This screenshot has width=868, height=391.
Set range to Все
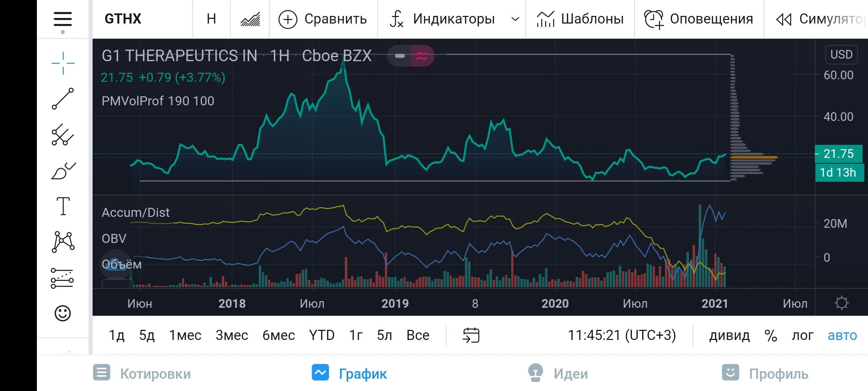[418, 335]
